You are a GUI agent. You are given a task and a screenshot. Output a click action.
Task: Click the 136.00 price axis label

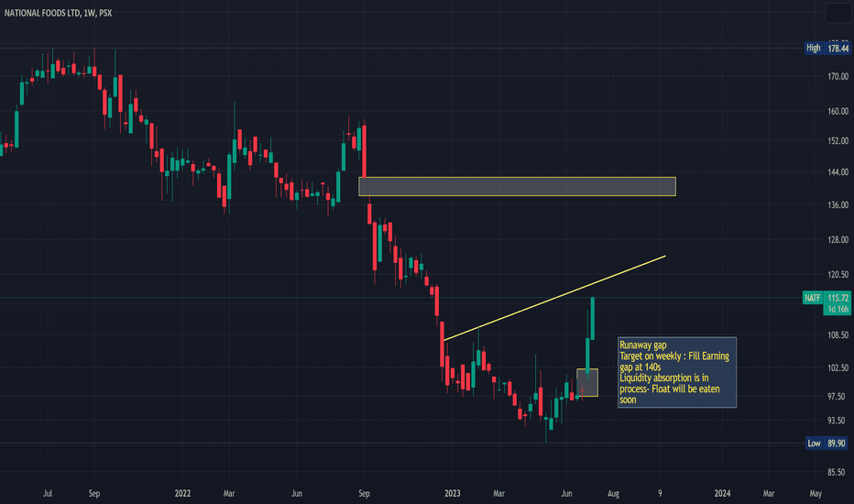coord(838,205)
